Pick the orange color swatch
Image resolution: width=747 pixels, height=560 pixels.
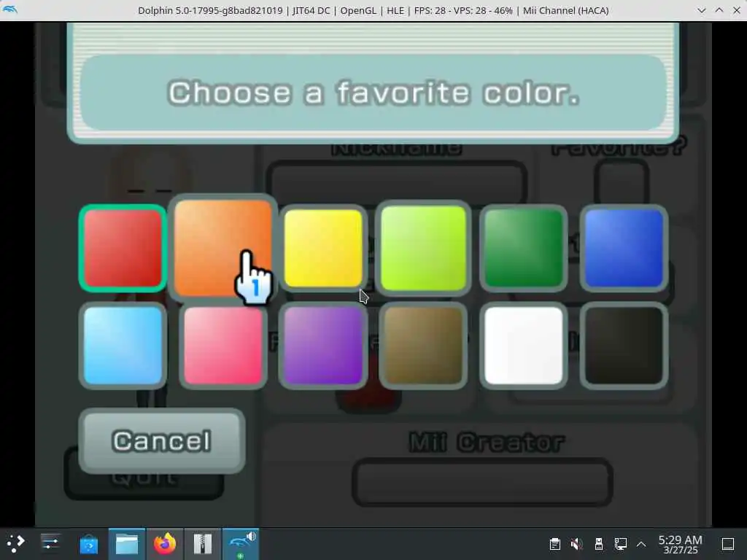pos(223,248)
